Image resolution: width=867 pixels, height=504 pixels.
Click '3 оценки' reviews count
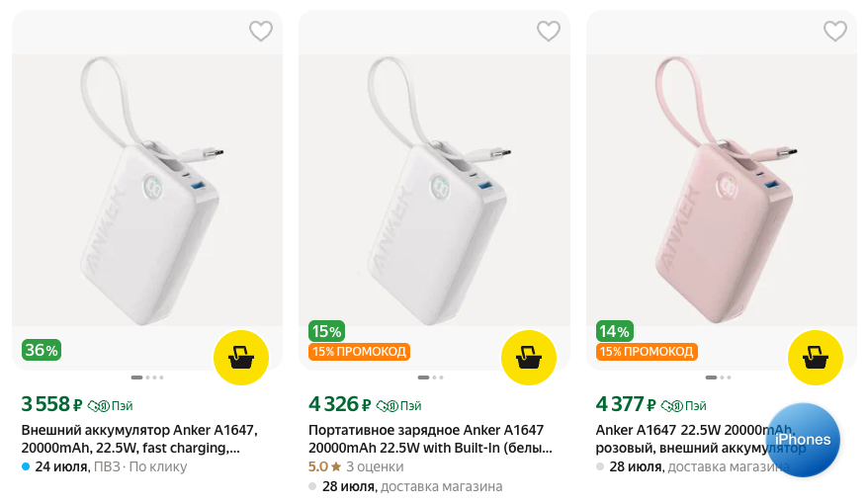point(375,466)
